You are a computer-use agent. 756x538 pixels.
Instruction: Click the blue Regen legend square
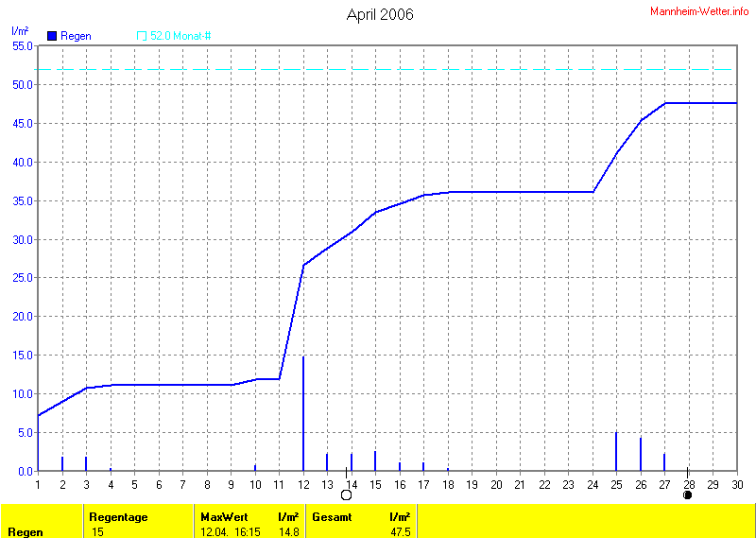(x=52, y=36)
